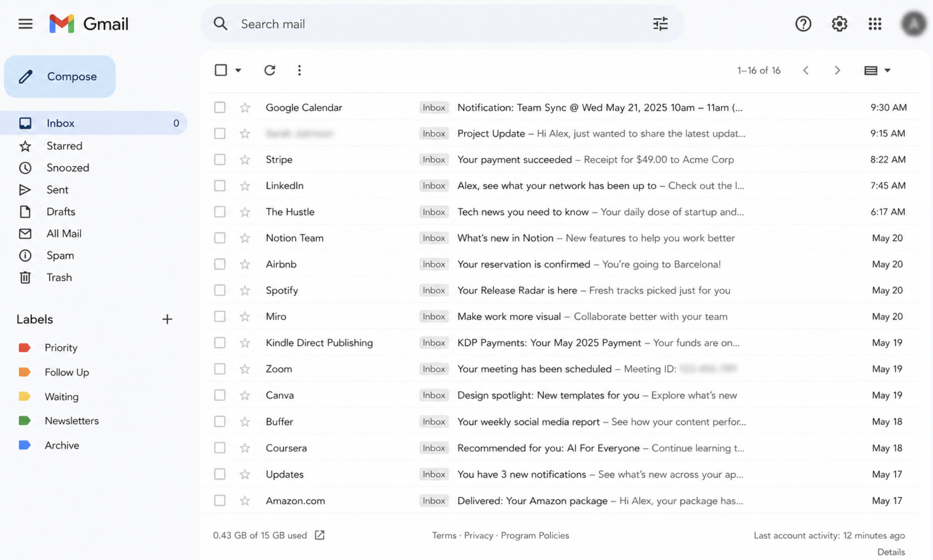Screen dimensions: 933x560
Task: Open the Airbnb reservation confirmed email
Action: 560,264
